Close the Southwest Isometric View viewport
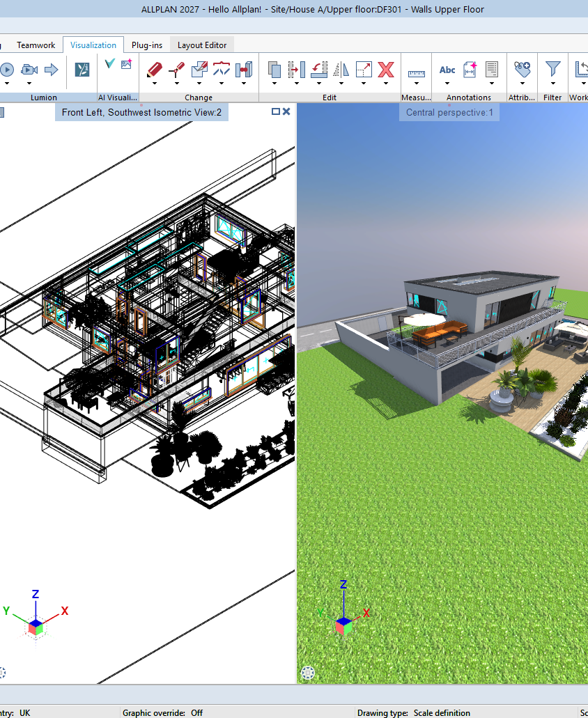Viewport: 588px width, 718px height. pos(286,111)
